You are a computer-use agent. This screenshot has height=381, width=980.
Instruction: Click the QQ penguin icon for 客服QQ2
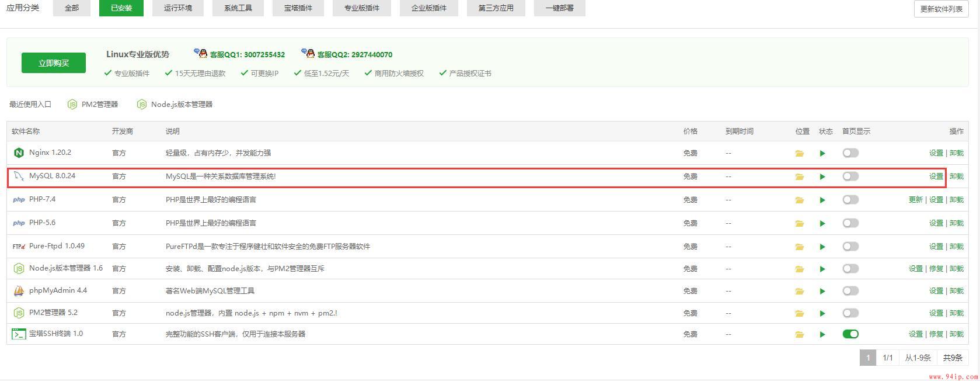tap(308, 53)
